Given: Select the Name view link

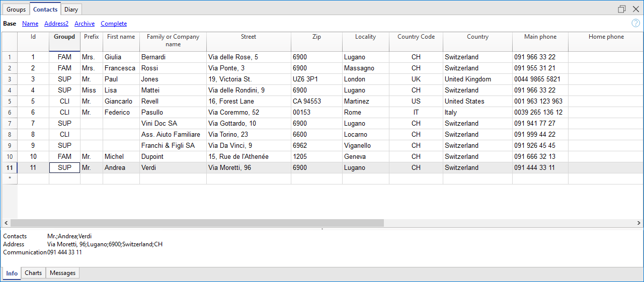Looking at the screenshot, I should click(30, 24).
